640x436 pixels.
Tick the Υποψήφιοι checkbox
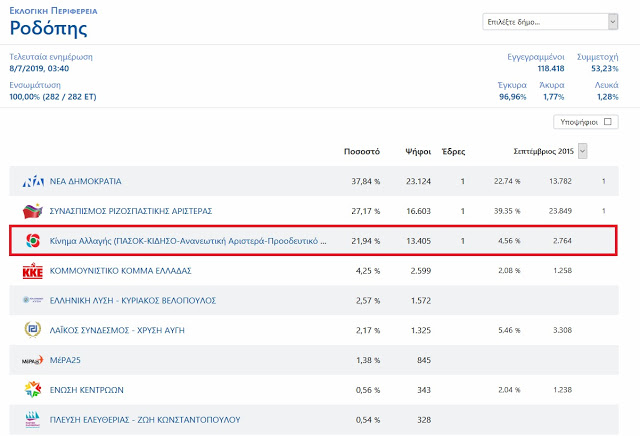click(x=608, y=122)
